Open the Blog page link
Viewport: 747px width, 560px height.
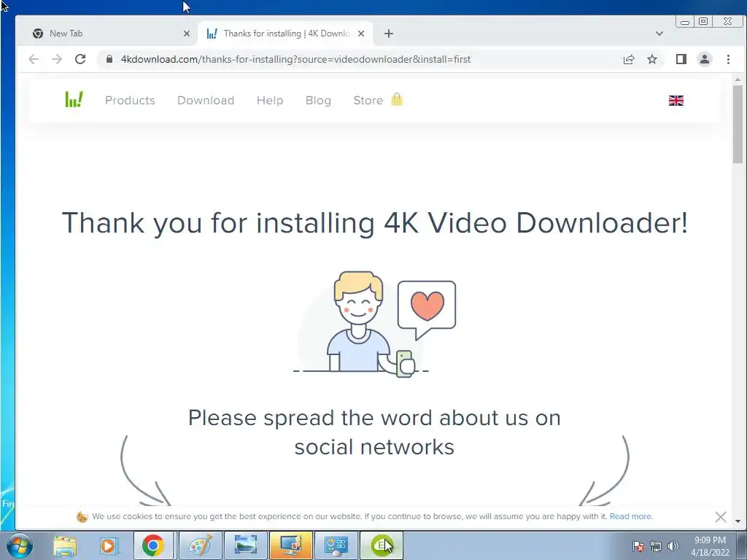click(318, 101)
